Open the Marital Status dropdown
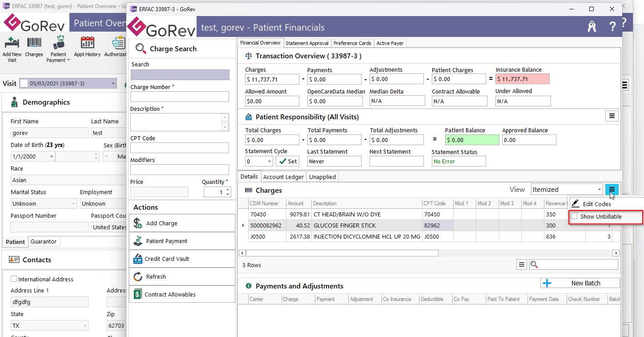644x337 pixels. coord(73,203)
